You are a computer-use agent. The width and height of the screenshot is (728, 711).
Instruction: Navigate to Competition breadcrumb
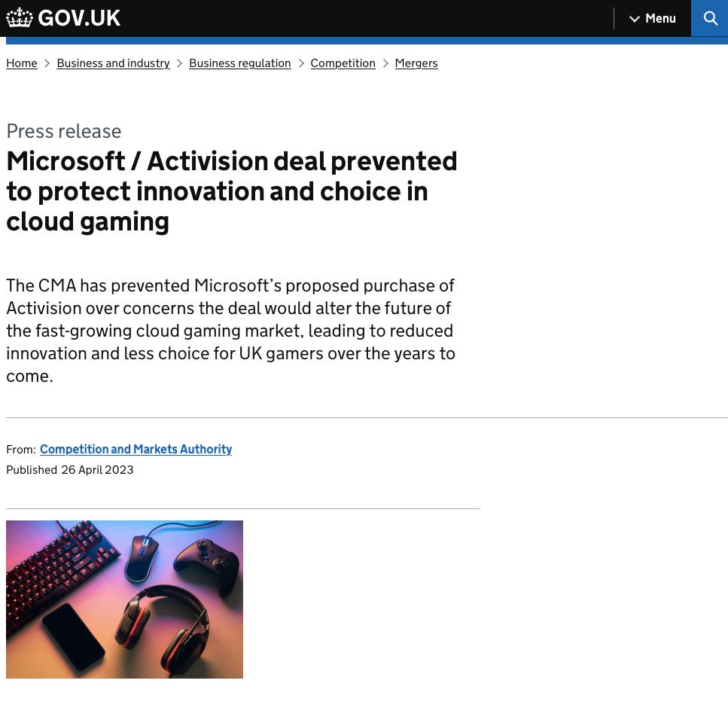tap(343, 63)
